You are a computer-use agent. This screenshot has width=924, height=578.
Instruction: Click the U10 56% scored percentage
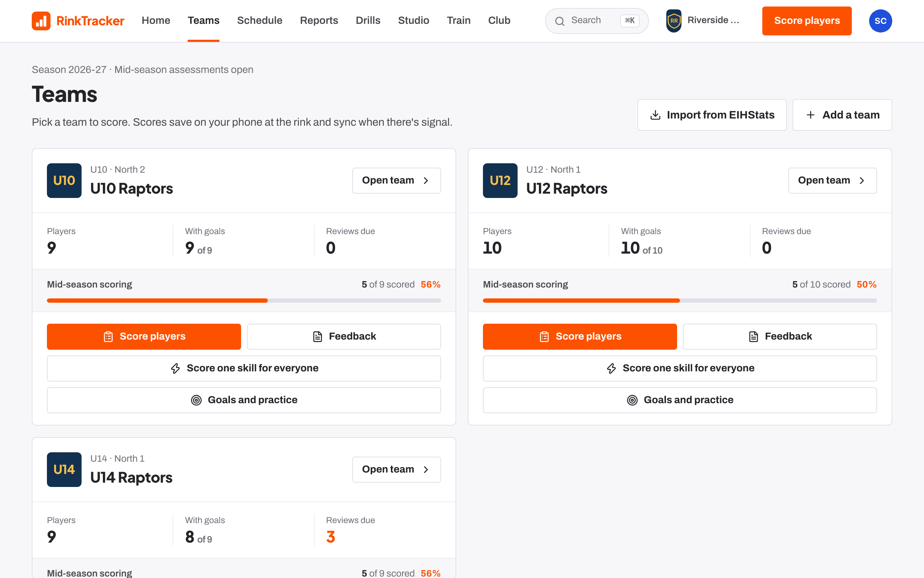[431, 284]
